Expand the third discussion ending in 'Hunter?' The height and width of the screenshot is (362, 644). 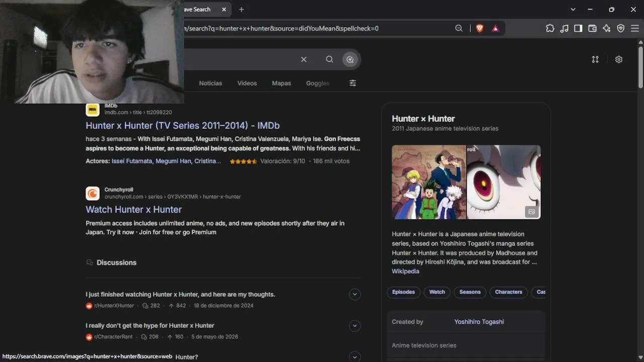pos(355,357)
